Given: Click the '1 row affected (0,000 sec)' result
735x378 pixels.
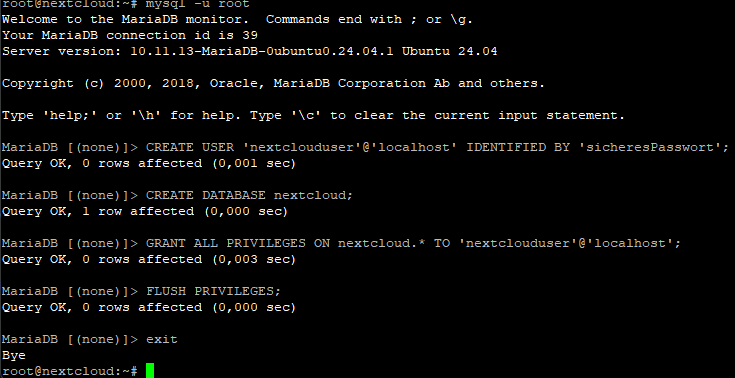Looking at the screenshot, I should pos(184,212).
